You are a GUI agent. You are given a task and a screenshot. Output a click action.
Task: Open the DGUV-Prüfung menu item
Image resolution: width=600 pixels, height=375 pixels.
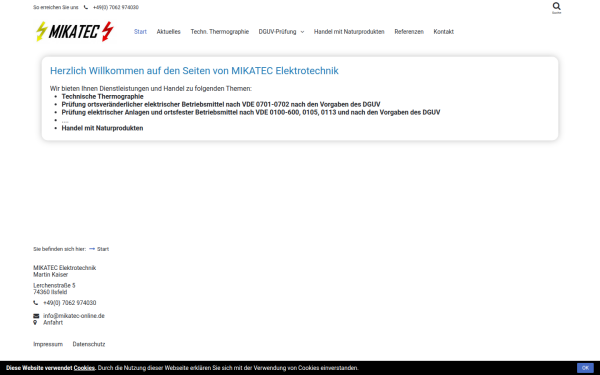tap(277, 32)
